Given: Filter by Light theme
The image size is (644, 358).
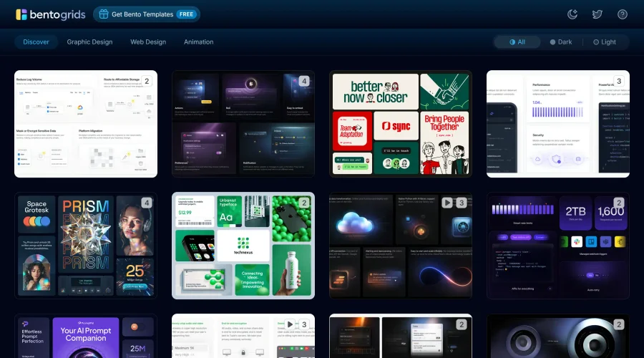Looking at the screenshot, I should click(605, 42).
